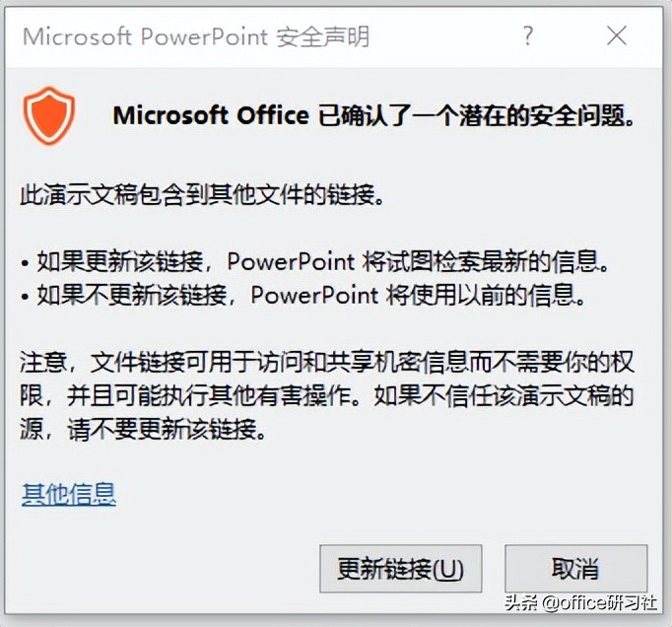Click the bullet dot before 如果不更新该链接
The image size is (672, 627).
25,297
